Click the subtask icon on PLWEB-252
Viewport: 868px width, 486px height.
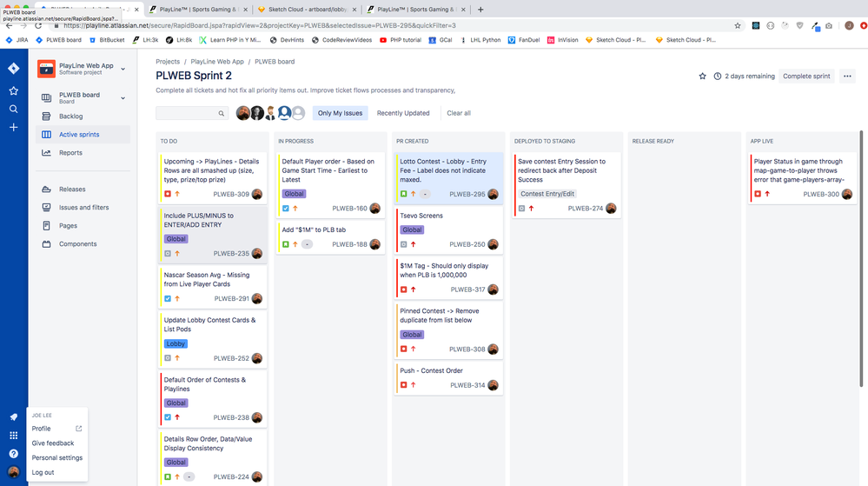(168, 358)
